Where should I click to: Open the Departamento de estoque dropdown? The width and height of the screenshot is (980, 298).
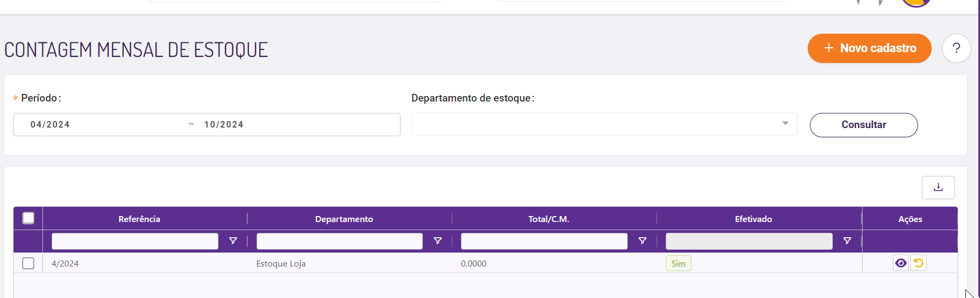coord(604,124)
